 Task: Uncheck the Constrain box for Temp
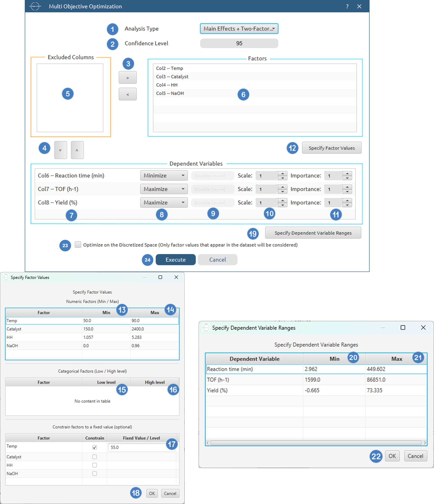95,447
